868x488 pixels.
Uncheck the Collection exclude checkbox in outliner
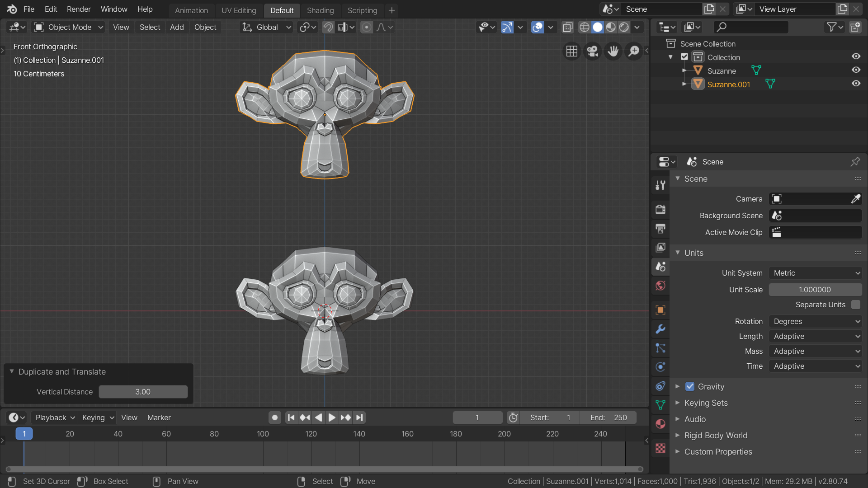(x=684, y=57)
